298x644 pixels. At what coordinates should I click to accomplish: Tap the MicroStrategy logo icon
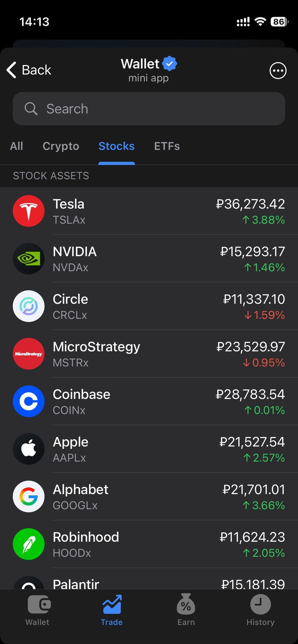29,354
